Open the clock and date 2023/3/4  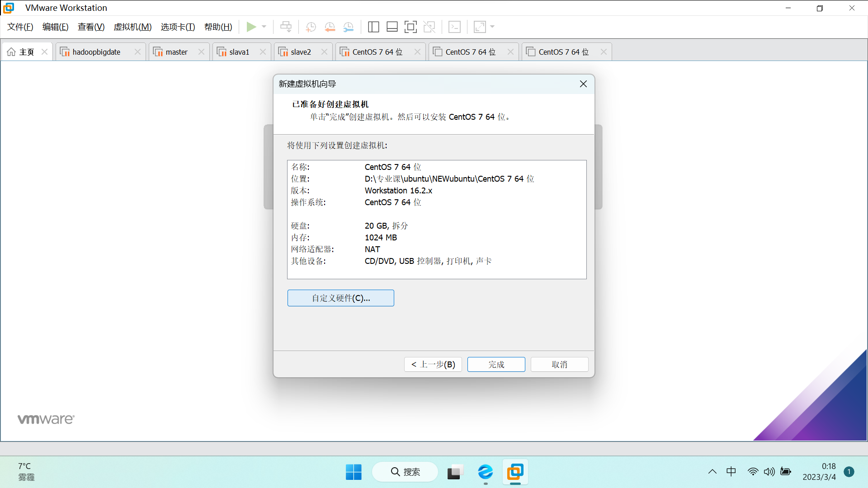(x=819, y=472)
